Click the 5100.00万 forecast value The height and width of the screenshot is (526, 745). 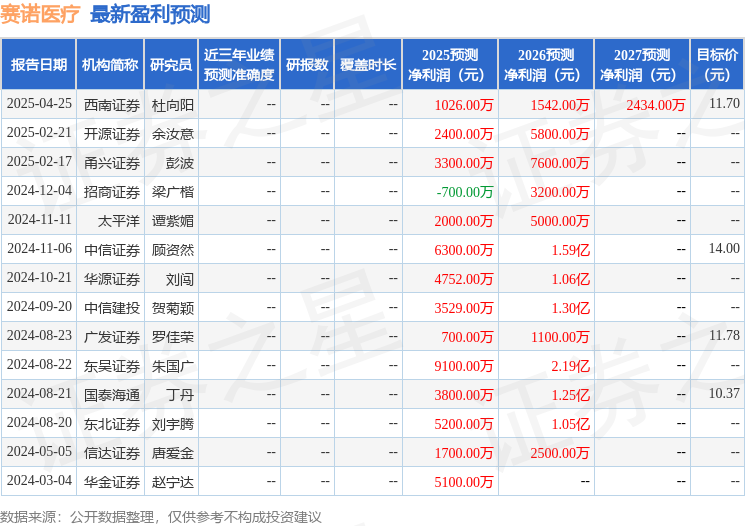point(463,482)
